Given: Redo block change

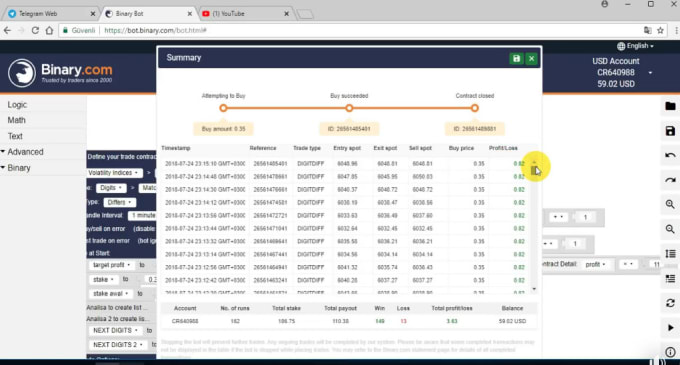Looking at the screenshot, I should [x=670, y=180].
